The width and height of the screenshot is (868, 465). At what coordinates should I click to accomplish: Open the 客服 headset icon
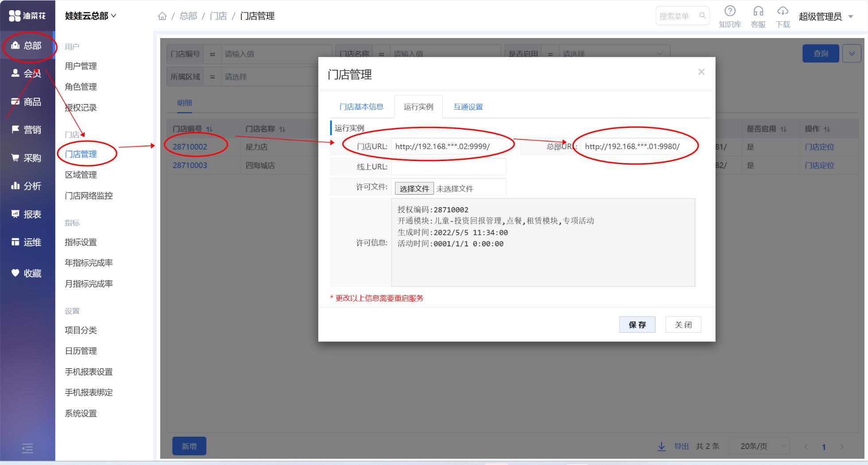(x=758, y=17)
